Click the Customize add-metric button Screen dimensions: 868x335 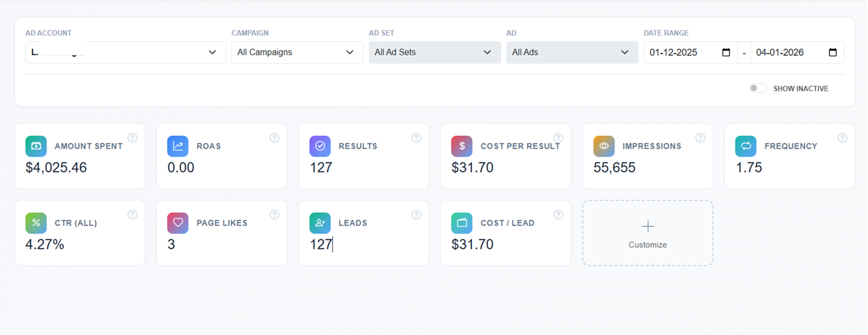pos(648,233)
